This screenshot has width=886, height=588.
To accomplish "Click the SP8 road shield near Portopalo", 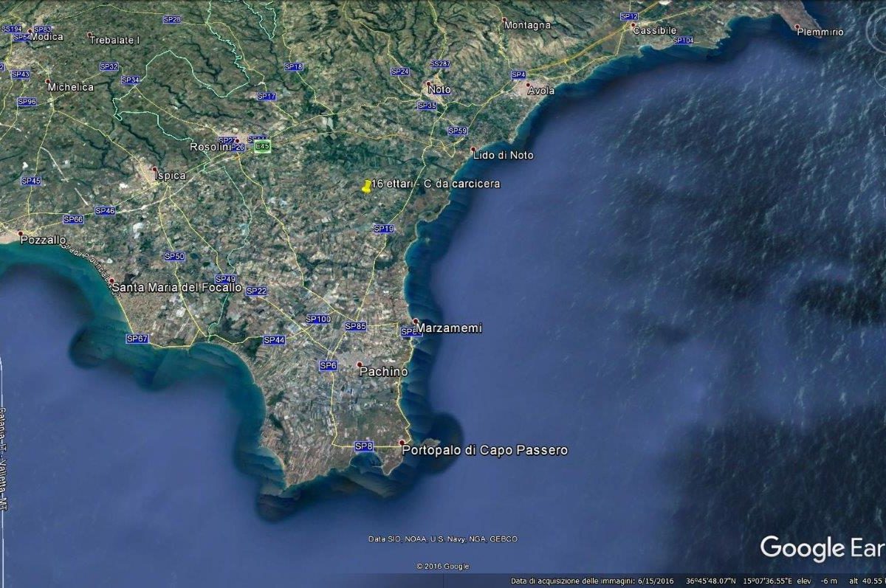I will pos(364,446).
